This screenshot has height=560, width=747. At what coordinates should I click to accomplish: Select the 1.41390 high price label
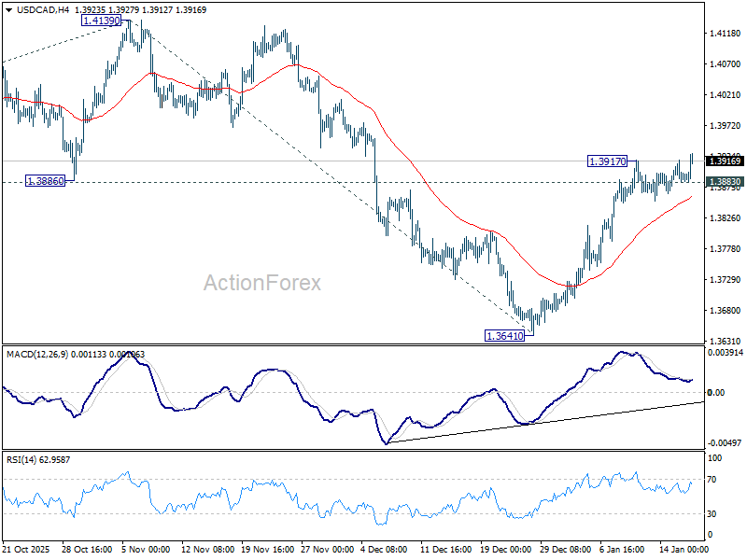click(x=100, y=21)
